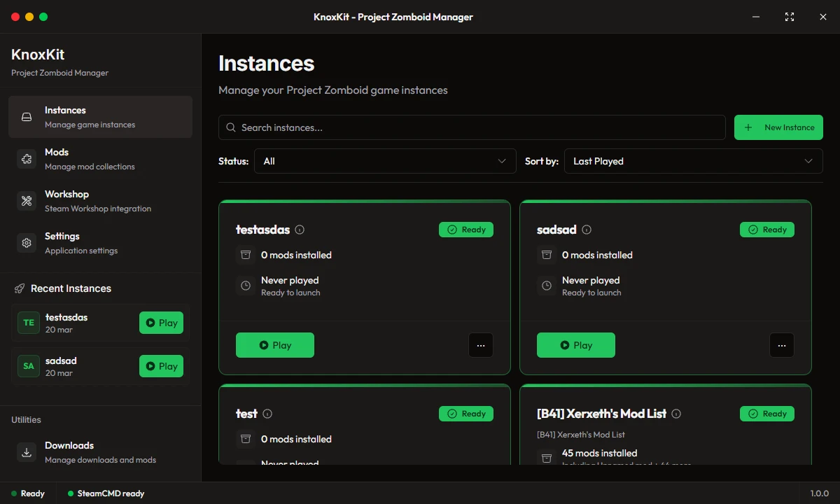Click Ready badge on Xerxeth's Mod List card
This screenshot has width=840, height=504.
point(767,414)
